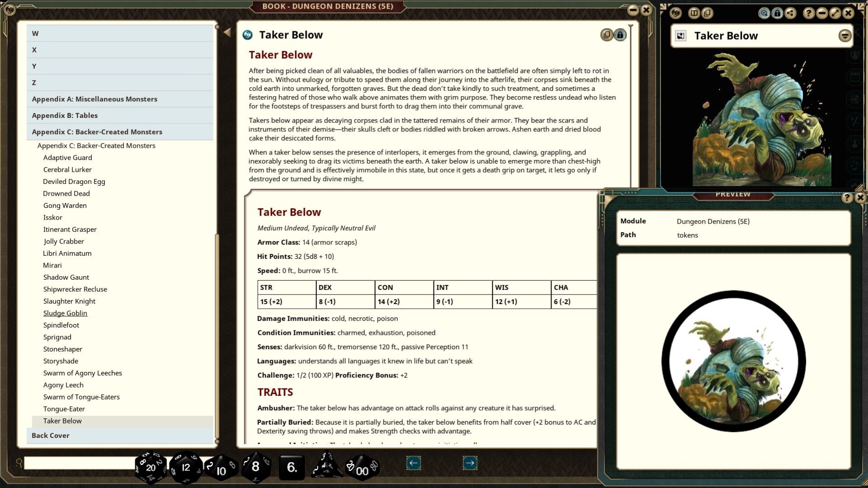Screen dimensions: 868x488
Task: Click the share icon in image window
Action: click(x=790, y=13)
